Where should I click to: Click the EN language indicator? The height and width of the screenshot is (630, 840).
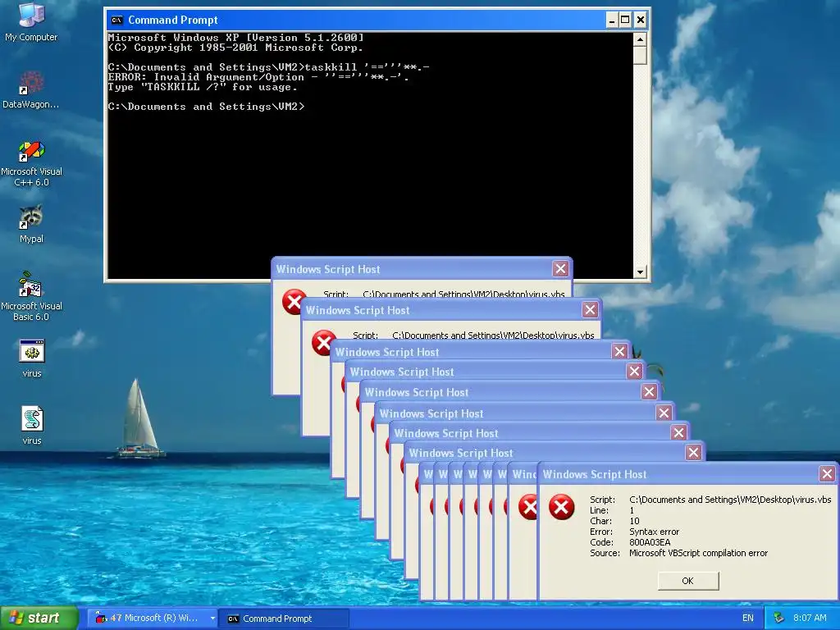(748, 618)
